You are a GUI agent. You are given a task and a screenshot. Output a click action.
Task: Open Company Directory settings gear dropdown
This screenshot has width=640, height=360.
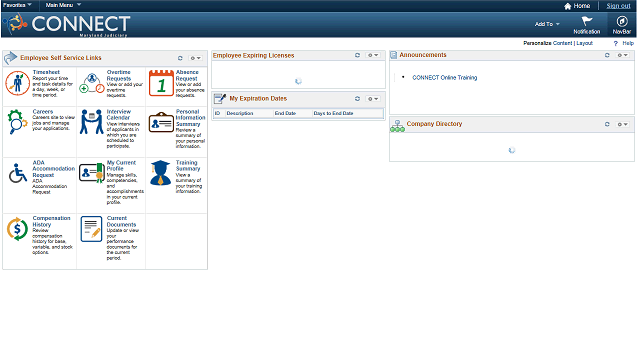tap(623, 124)
